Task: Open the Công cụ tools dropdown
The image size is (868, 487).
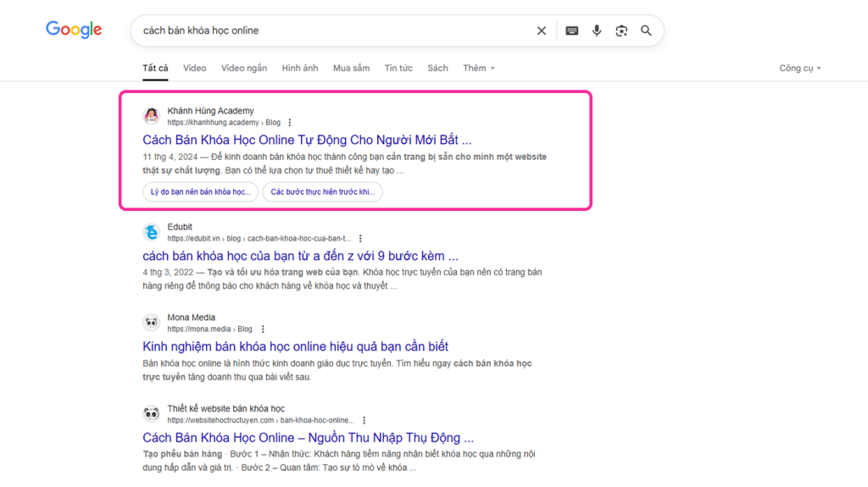Action: click(x=800, y=68)
